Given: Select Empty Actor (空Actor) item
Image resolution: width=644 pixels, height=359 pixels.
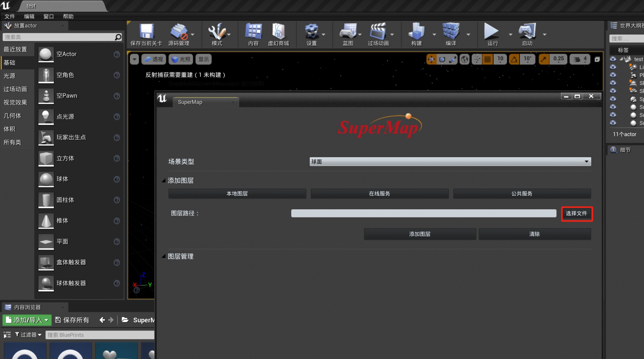Looking at the screenshot, I should [79, 54].
